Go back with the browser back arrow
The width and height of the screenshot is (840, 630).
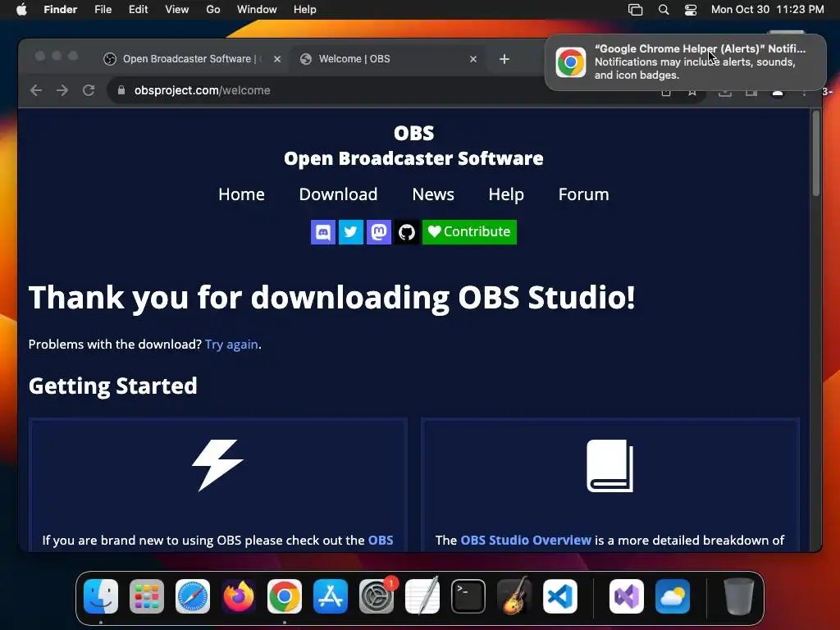point(36,90)
